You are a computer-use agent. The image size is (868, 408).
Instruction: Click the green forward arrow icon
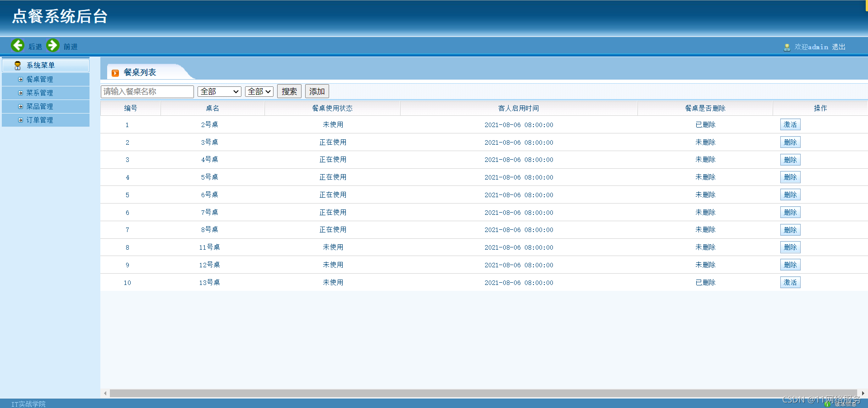click(53, 45)
